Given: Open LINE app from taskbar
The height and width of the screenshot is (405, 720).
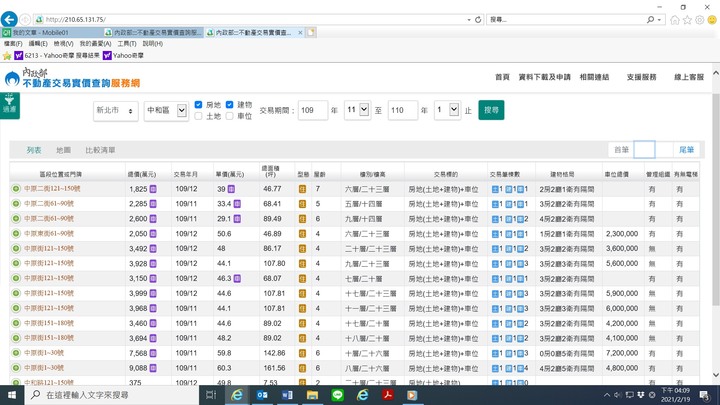Looking at the screenshot, I should 338,395.
